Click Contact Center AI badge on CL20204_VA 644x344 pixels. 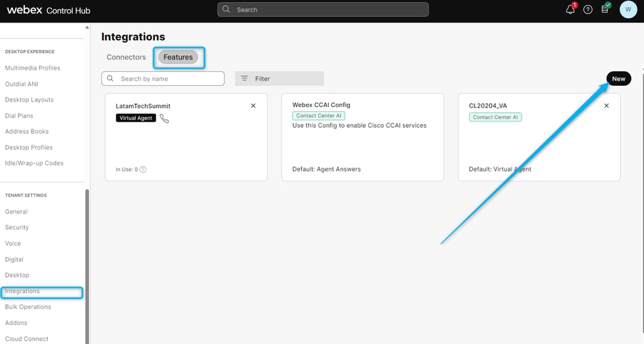point(495,117)
